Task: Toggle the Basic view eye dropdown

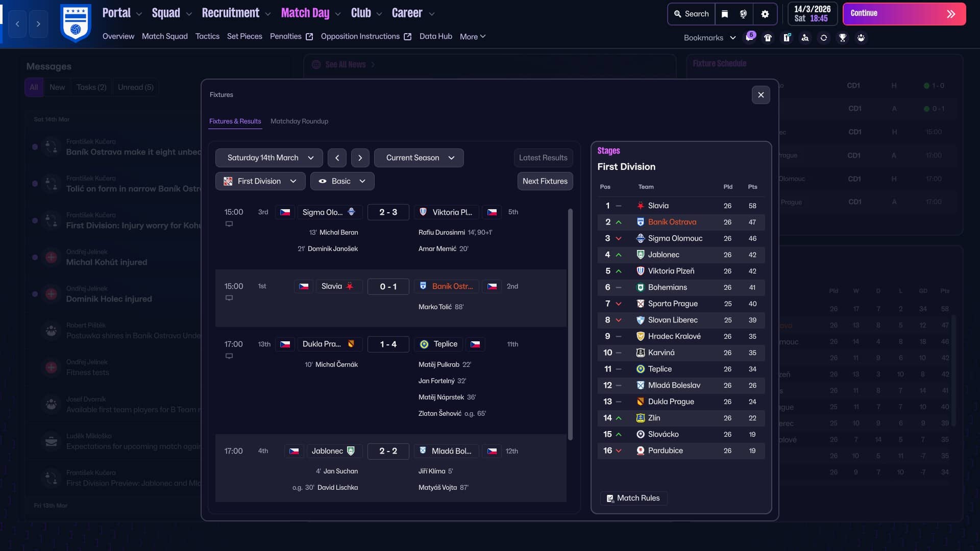Action: click(x=342, y=181)
